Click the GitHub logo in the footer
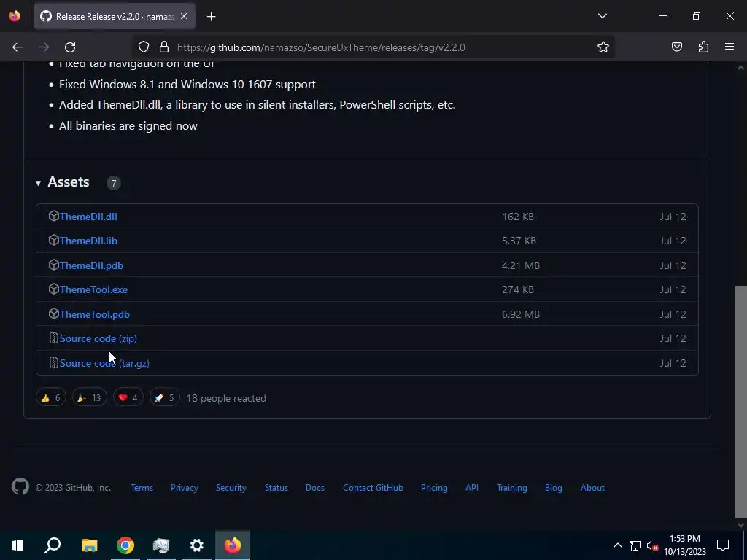Viewport: 747px width, 560px height. point(20,487)
